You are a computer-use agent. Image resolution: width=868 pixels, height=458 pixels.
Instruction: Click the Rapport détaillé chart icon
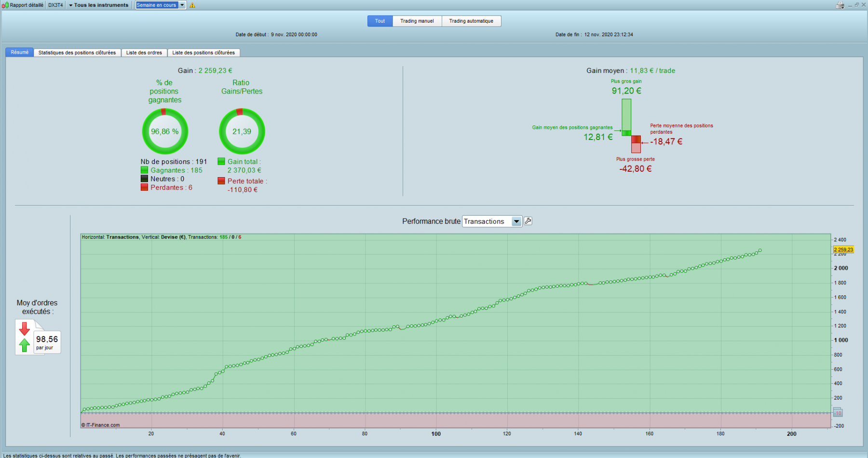[5, 5]
